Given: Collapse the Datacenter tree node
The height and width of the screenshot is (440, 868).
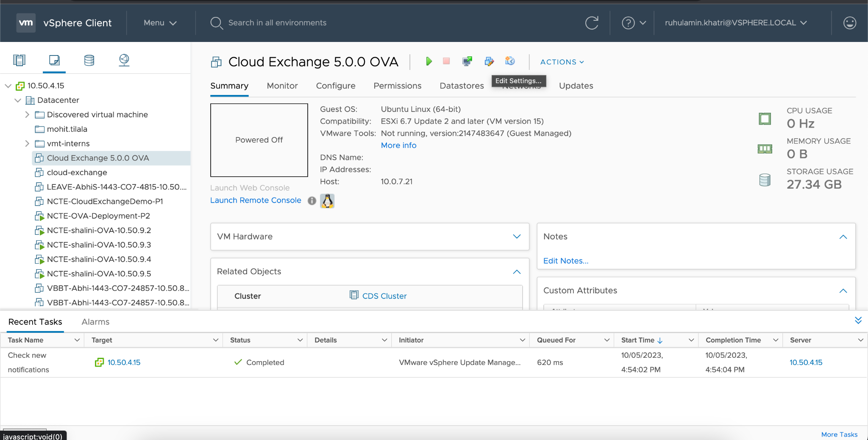Looking at the screenshot, I should coord(18,100).
